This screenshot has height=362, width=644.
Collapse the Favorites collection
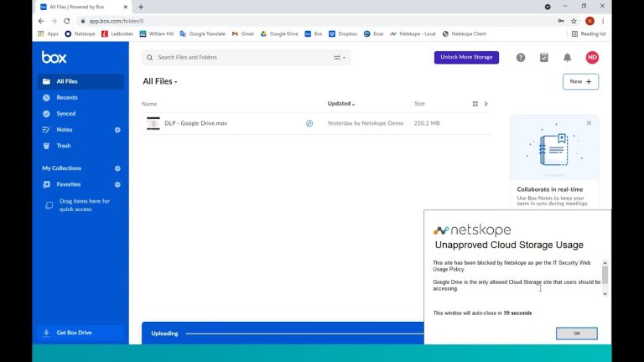coord(117,184)
